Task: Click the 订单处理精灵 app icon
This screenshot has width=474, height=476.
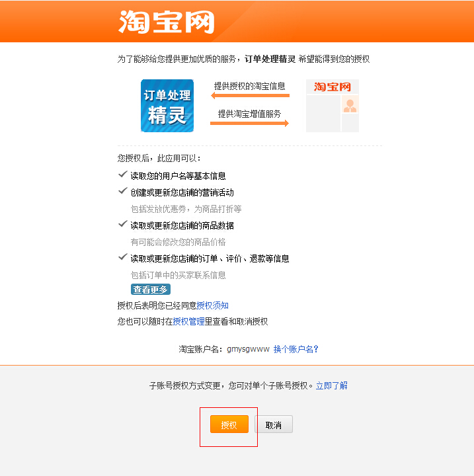Action: 167,106
